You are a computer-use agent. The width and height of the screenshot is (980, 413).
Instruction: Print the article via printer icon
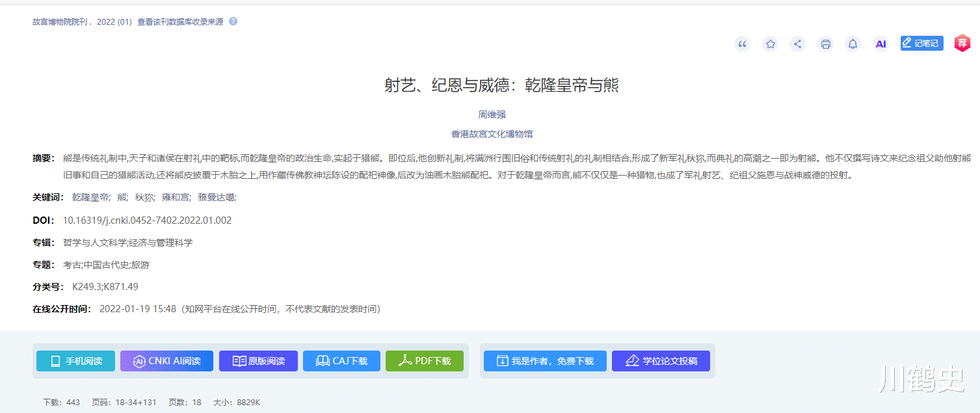click(826, 44)
